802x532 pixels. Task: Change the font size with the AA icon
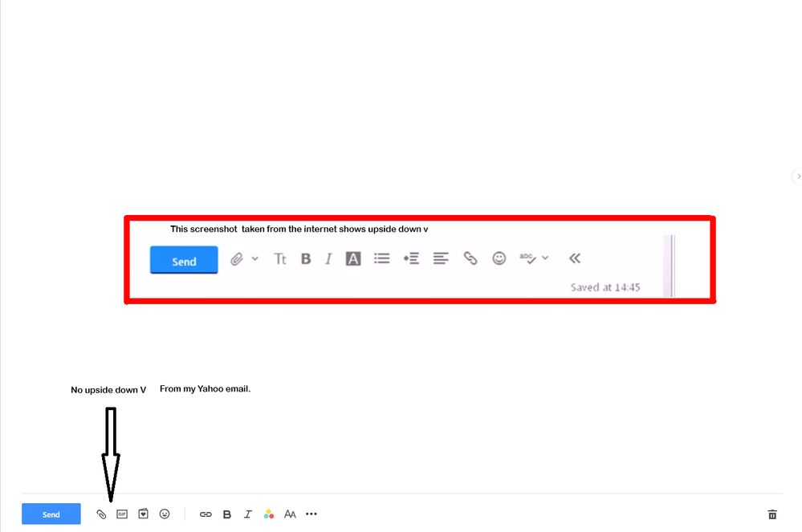(x=290, y=514)
